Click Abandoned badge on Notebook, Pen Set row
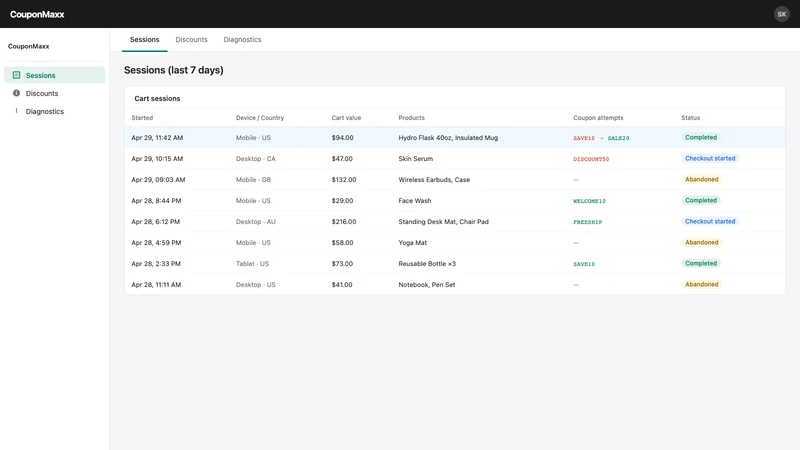This screenshot has height=450, width=800. [702, 284]
